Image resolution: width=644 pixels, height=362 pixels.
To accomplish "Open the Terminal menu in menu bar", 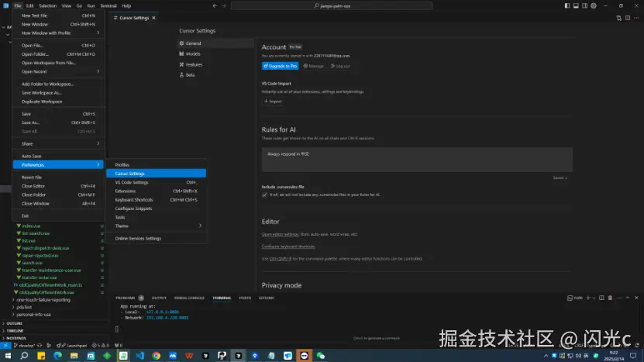I will (x=108, y=5).
